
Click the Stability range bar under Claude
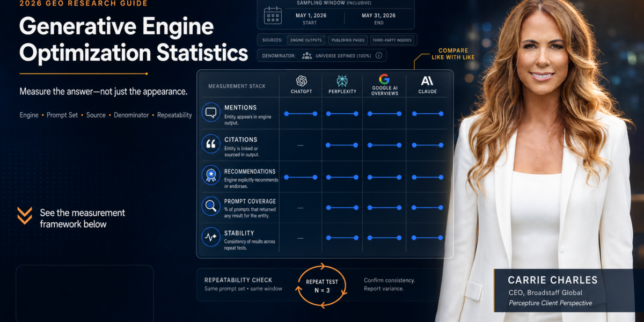(427, 238)
